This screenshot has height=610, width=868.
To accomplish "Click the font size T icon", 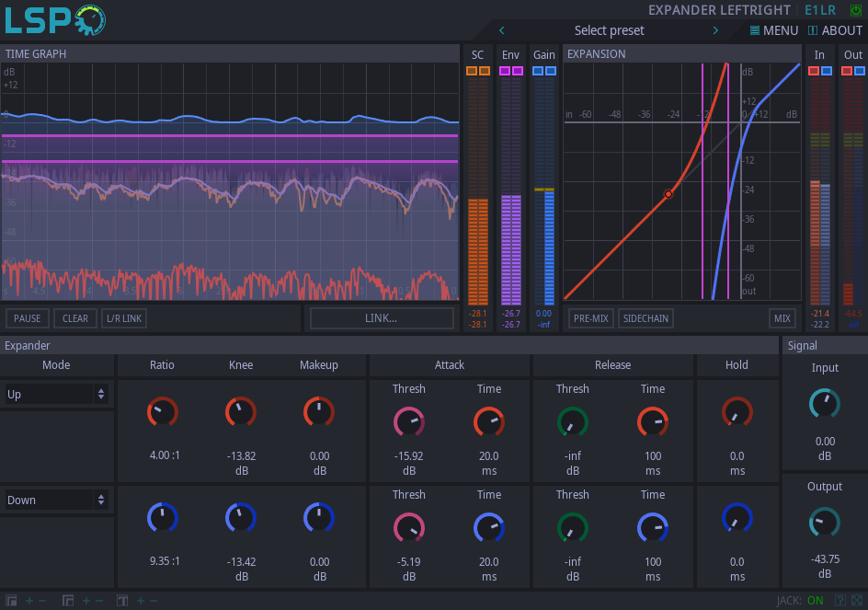I will click(122, 601).
